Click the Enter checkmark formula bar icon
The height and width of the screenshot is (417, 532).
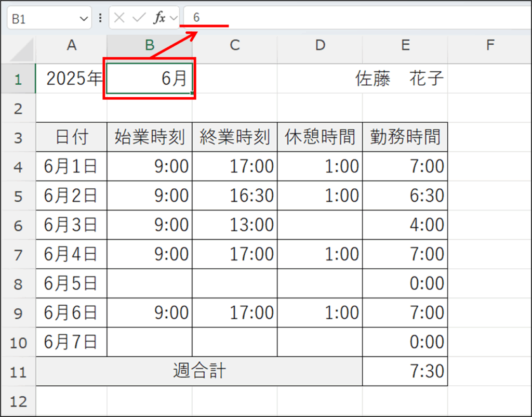point(139,18)
